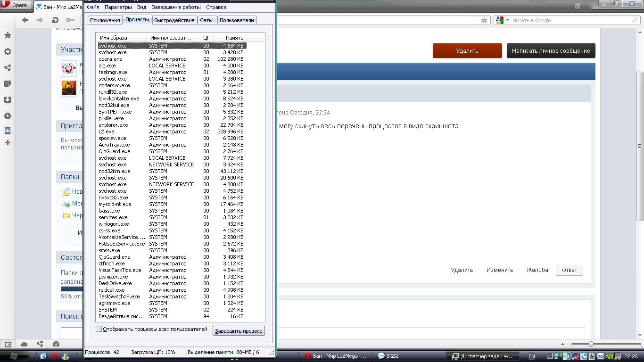
Task: Select the opera.exe process row
Action: click(172, 59)
